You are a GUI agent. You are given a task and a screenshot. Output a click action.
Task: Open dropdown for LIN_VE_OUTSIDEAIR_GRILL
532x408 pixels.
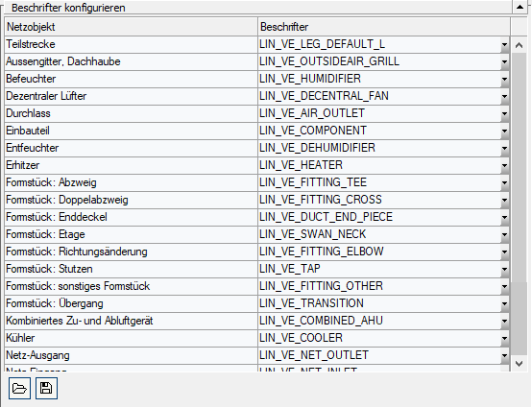[x=504, y=61]
